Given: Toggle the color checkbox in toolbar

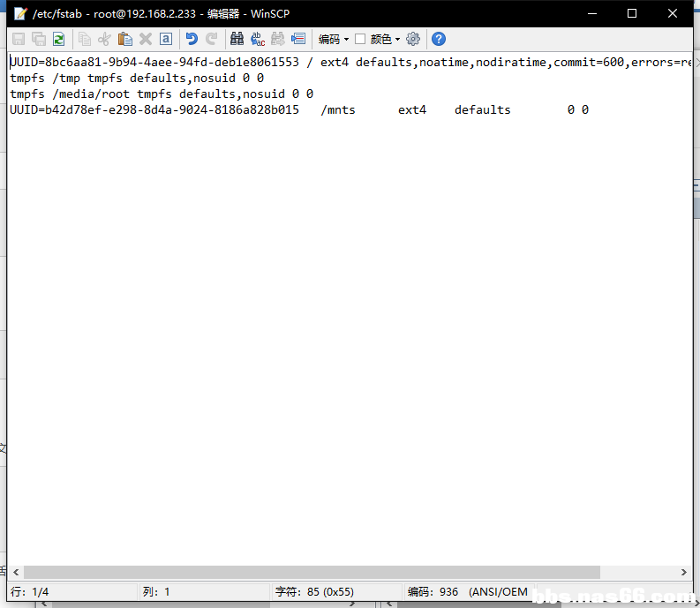Looking at the screenshot, I should [360, 39].
